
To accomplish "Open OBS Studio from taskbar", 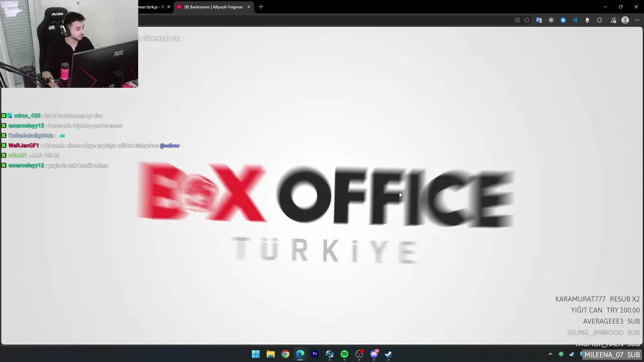I will point(359,354).
